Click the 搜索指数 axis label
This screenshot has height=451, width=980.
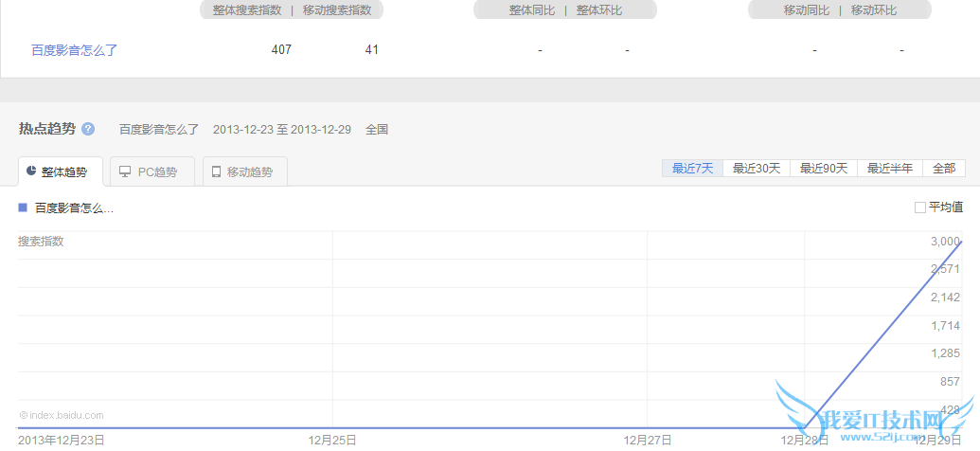click(41, 242)
